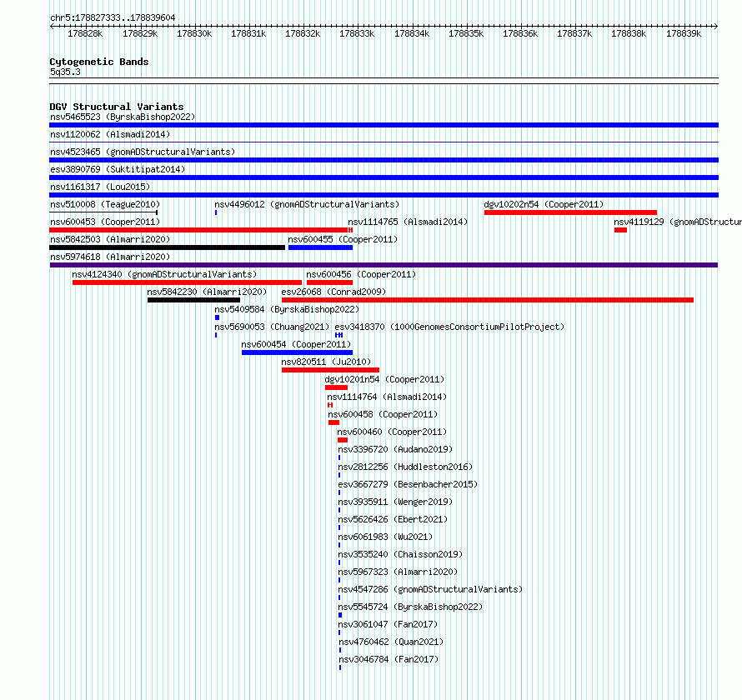Image resolution: width=742 pixels, height=700 pixels.
Task: Click the Cytogenetic Bands track title
Action: tap(99, 62)
